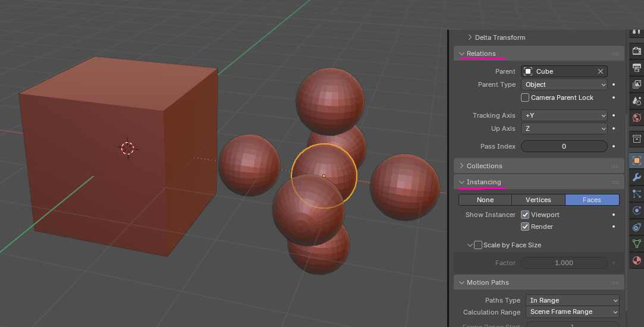This screenshot has height=327, width=644.
Task: Animate the Render instancer property dot
Action: pyautogui.click(x=614, y=227)
